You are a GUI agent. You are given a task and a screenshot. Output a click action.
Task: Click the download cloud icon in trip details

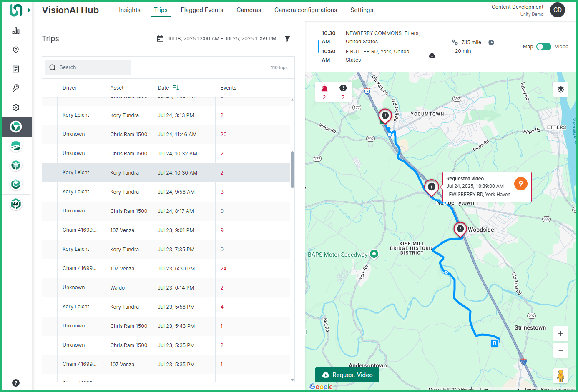pyautogui.click(x=432, y=56)
